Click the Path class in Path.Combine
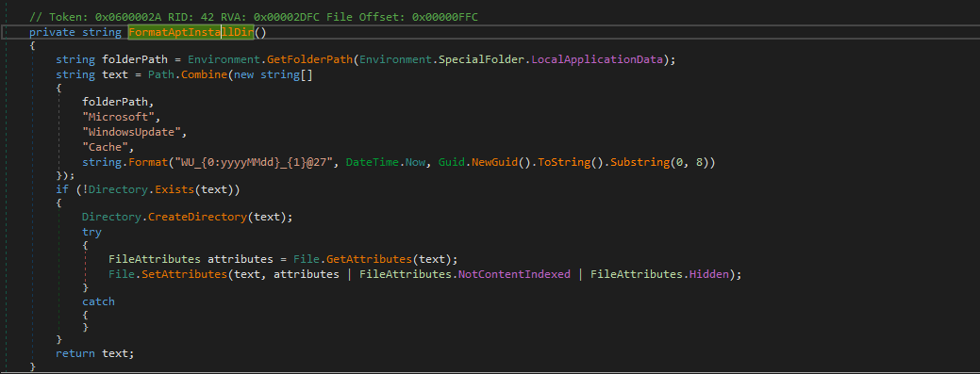Image resolution: width=980 pixels, height=374 pixels. 161,74
